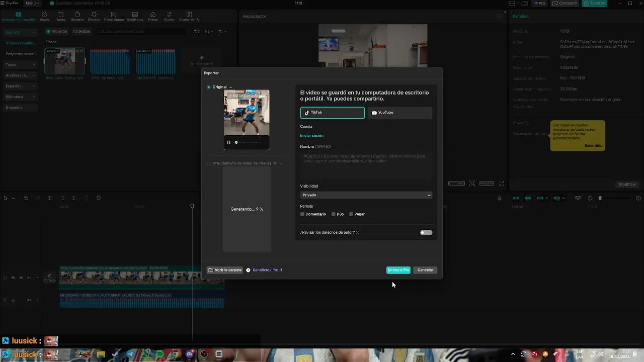Cancel the export dialog
Viewport: 644px width, 362px height.
(425, 270)
